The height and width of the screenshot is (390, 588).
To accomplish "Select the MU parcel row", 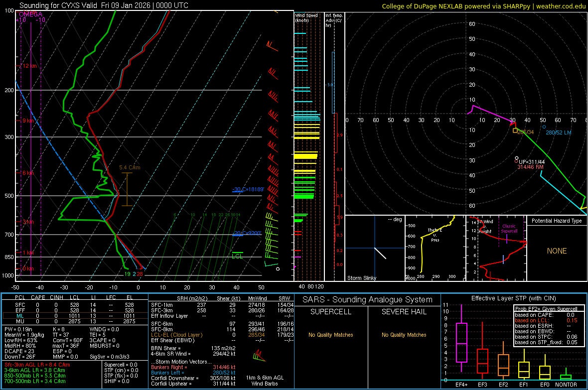I will 75,321.
